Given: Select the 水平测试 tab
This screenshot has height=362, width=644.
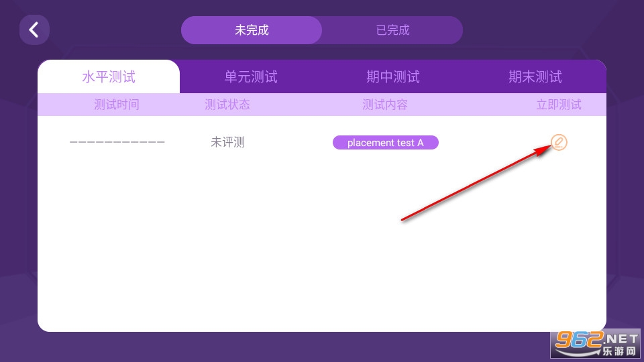Looking at the screenshot, I should click(x=109, y=77).
